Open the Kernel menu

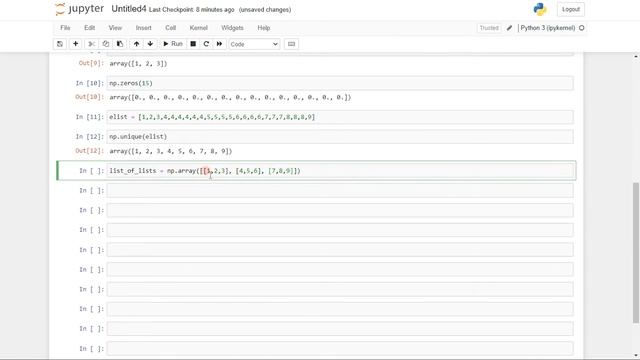point(198,28)
